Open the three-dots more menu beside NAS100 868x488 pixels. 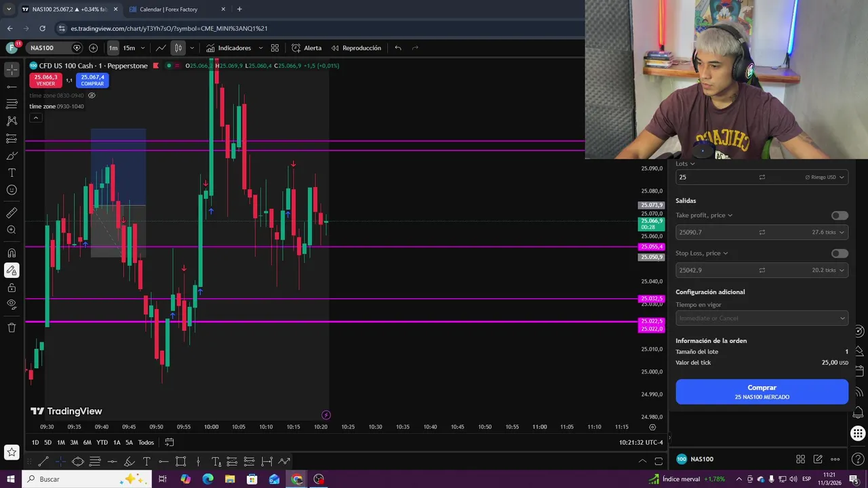point(835,460)
